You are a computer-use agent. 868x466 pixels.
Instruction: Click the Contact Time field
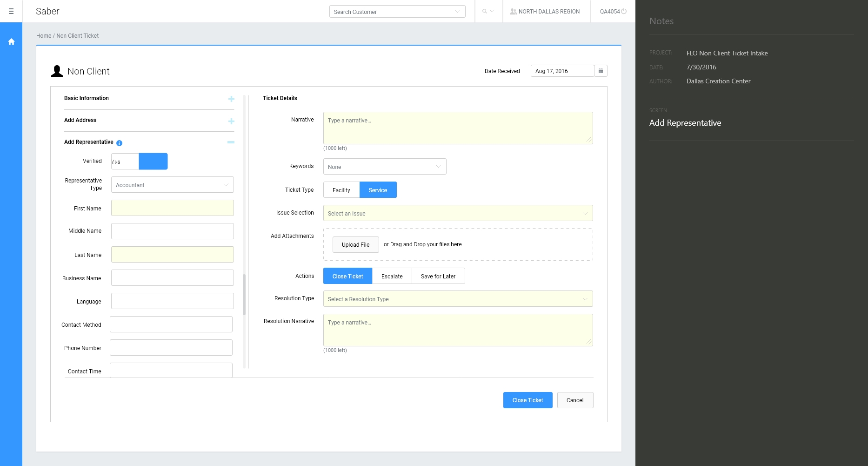[171, 371]
